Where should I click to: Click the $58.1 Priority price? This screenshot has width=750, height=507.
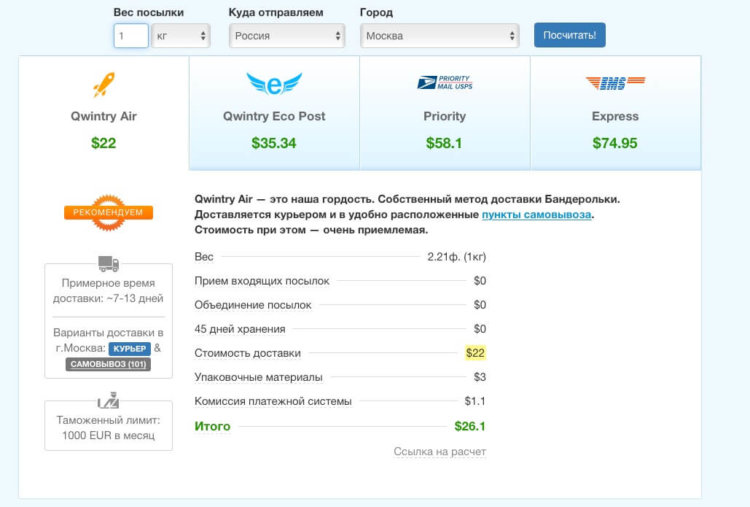444,143
